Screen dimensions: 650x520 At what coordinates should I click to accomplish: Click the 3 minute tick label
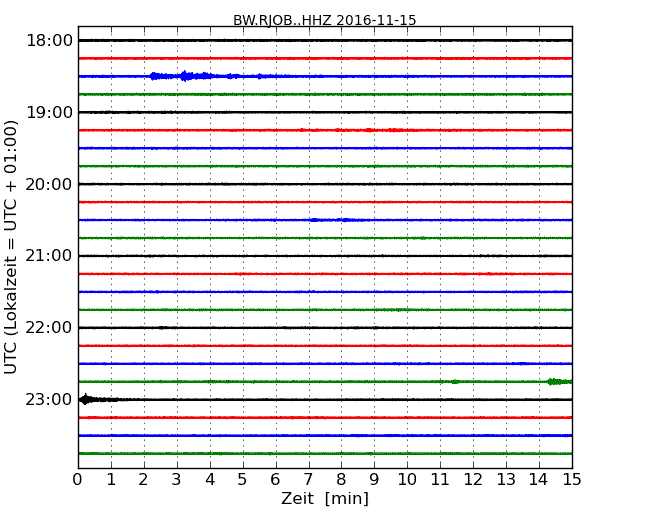[177, 479]
